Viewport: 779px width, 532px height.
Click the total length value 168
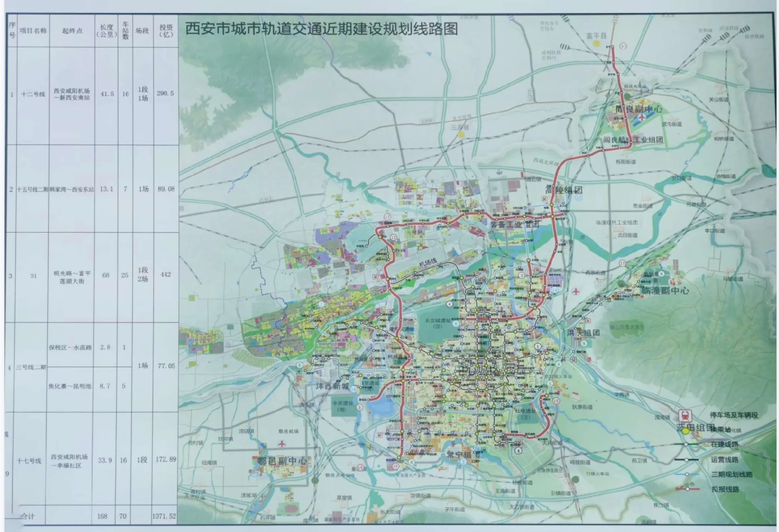point(102,517)
